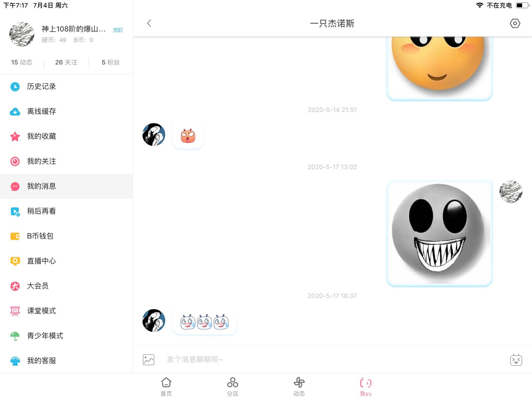Tap the battery status icon
Screen dimensions: 532x399
[522, 5]
